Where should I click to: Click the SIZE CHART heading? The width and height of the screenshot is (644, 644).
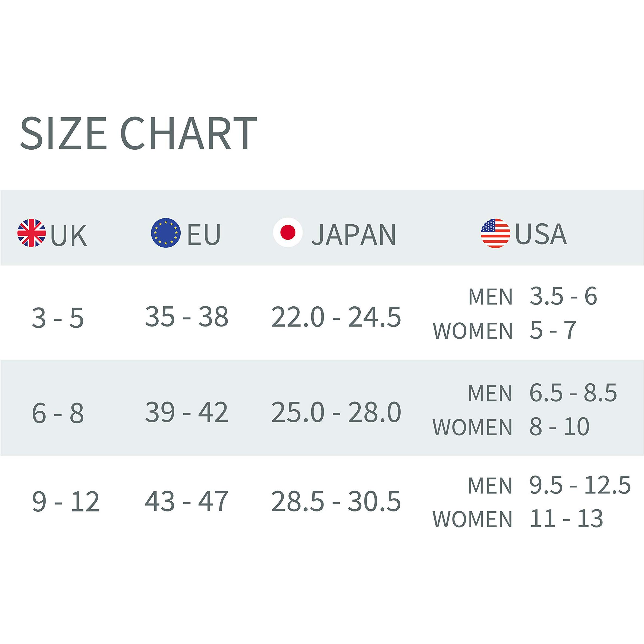138,134
